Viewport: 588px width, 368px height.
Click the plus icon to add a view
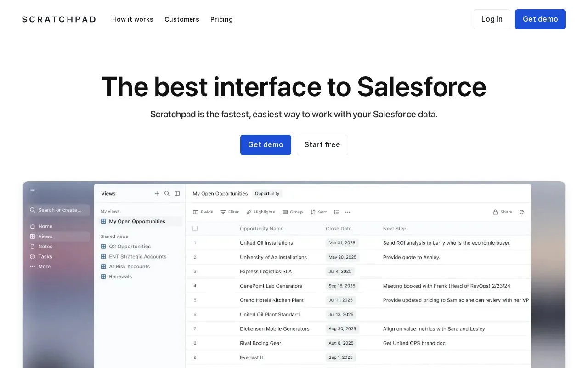pos(157,194)
